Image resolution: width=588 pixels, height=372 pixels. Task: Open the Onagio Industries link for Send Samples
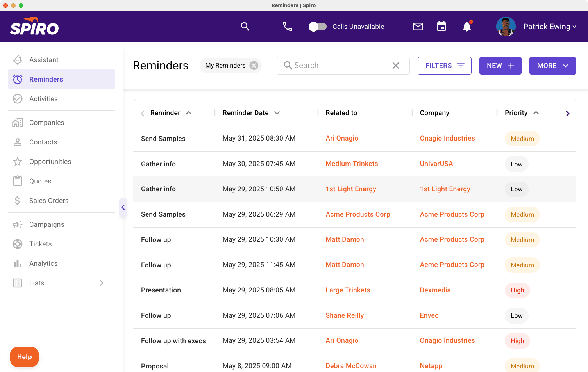coord(447,138)
